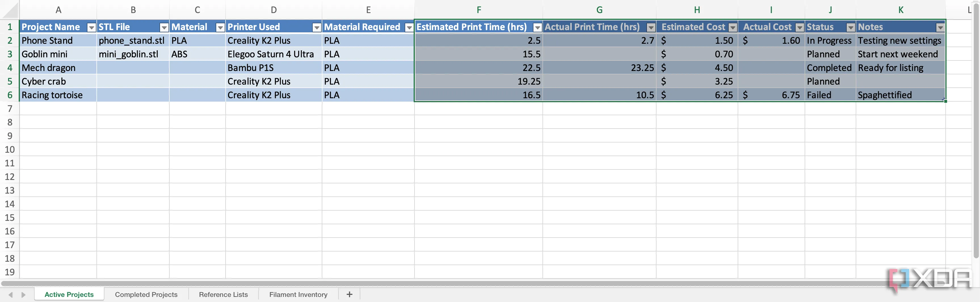Switch to the Completed Projects sheet tab
Viewport: 980px width, 302px height.
pos(146,294)
